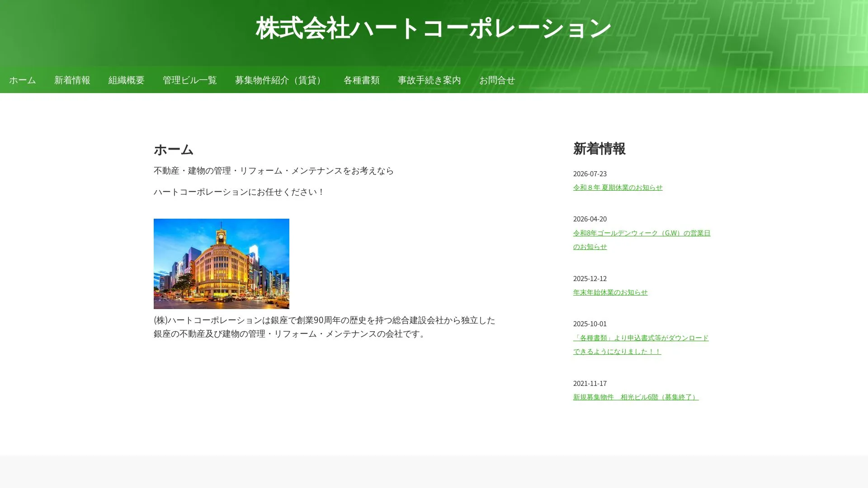Open 年末年始休業のお知らせ link
The image size is (868, 488).
click(610, 292)
